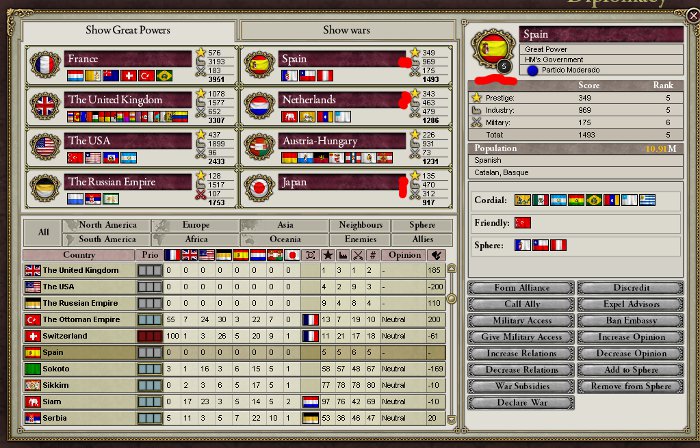Click the Austria-Hungary great power flag

pyautogui.click(x=259, y=146)
